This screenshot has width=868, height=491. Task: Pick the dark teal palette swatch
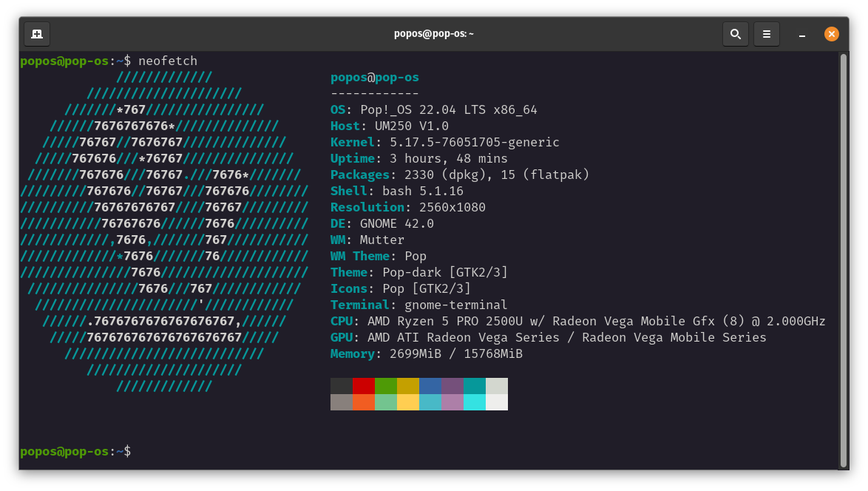click(475, 386)
